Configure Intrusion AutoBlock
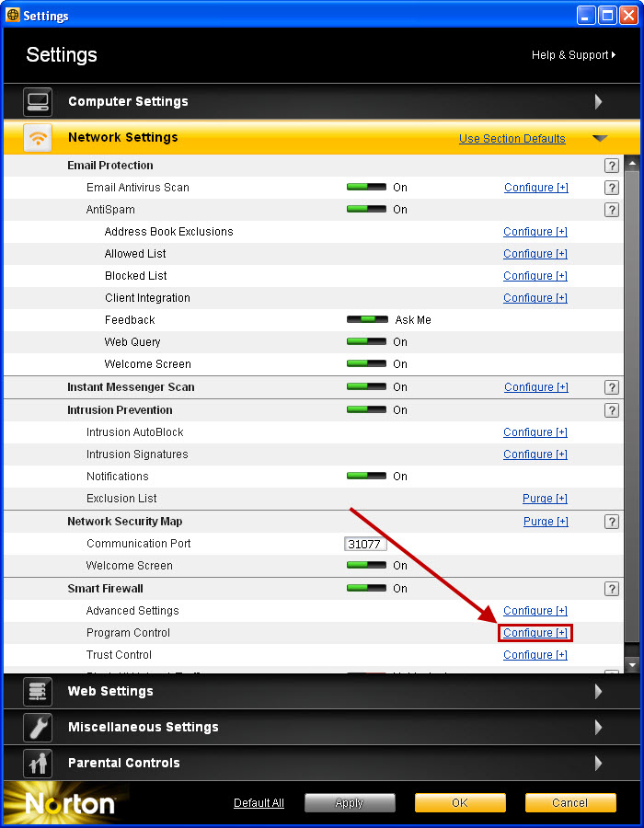Screen dimensions: 644x828 tap(535, 432)
